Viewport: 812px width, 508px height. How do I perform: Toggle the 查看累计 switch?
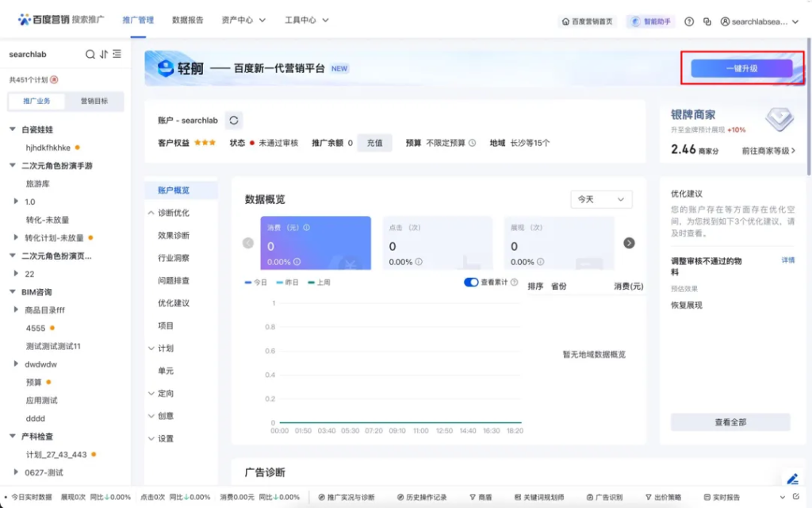pos(471,282)
